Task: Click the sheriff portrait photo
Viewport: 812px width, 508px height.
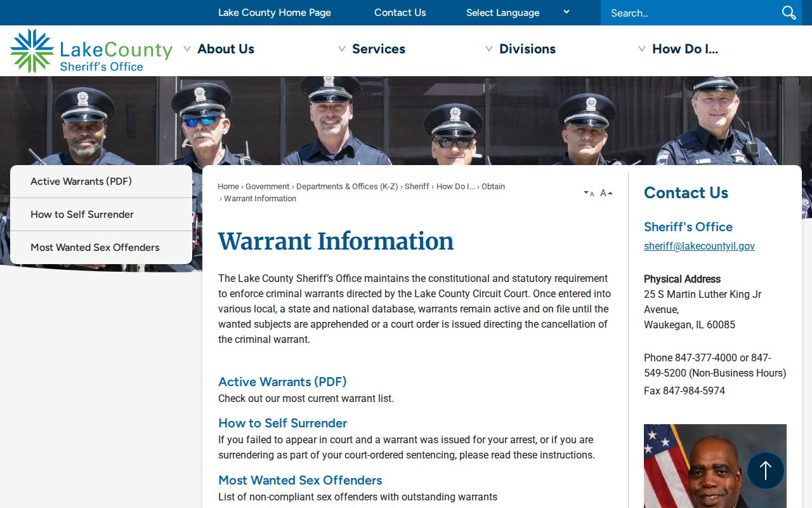Action: point(715,466)
